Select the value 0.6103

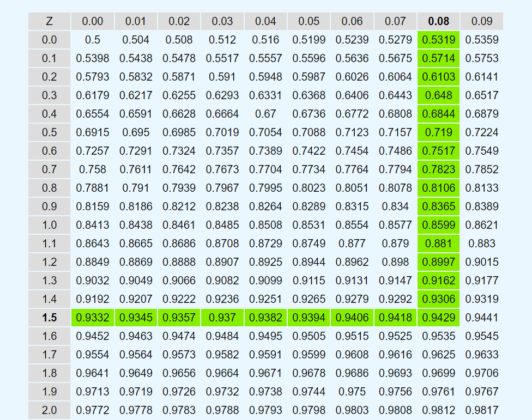point(438,77)
